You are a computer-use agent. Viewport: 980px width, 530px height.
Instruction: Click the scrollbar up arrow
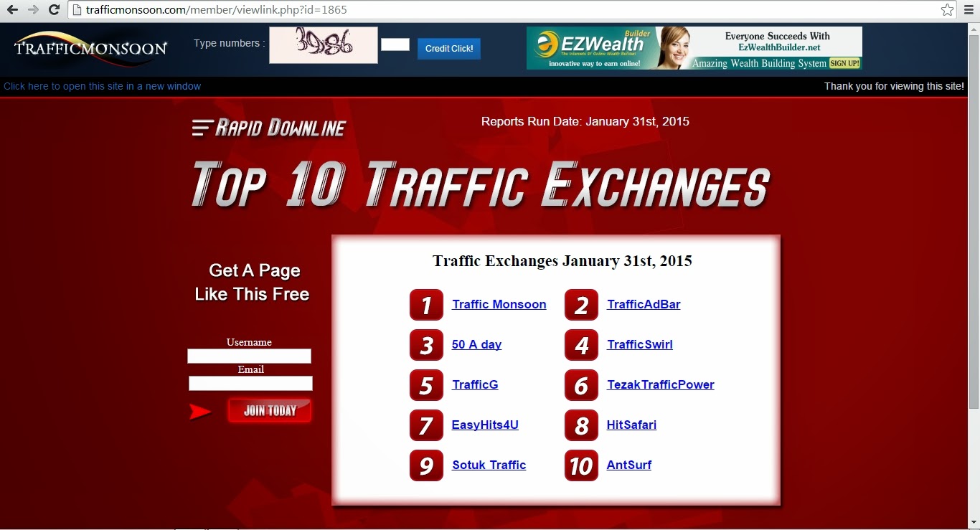pyautogui.click(x=974, y=29)
